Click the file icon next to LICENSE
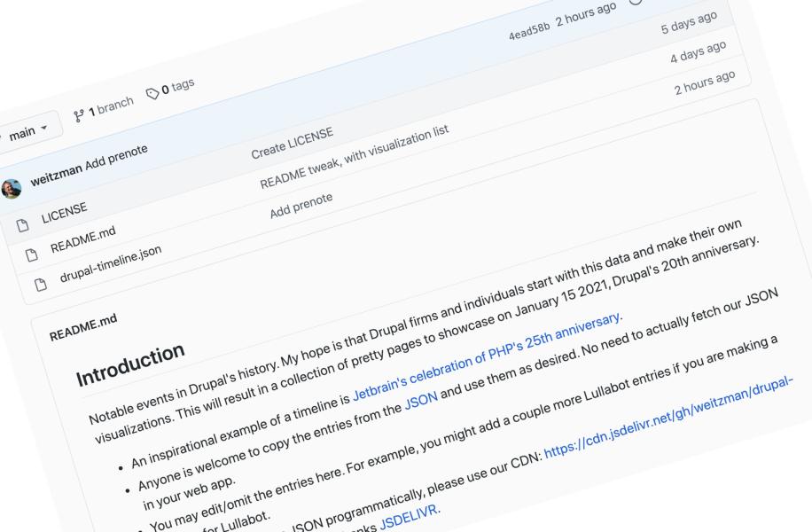 [22, 225]
